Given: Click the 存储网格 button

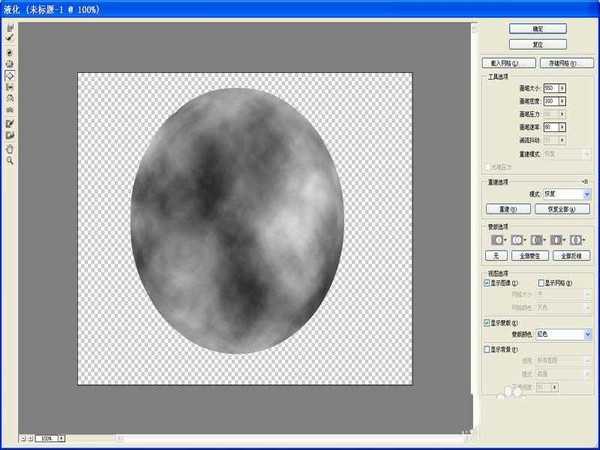Looking at the screenshot, I should pyautogui.click(x=565, y=63).
